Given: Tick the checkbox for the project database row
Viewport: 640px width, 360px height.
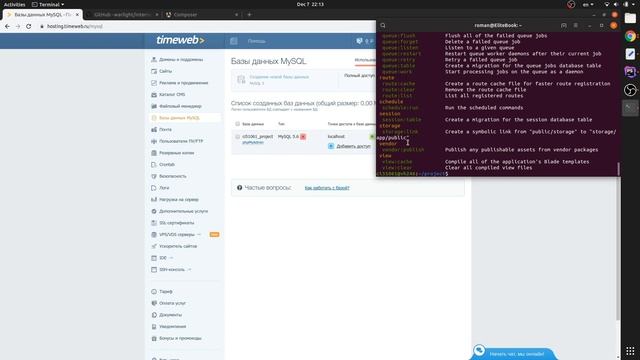Looking at the screenshot, I should (x=237, y=137).
